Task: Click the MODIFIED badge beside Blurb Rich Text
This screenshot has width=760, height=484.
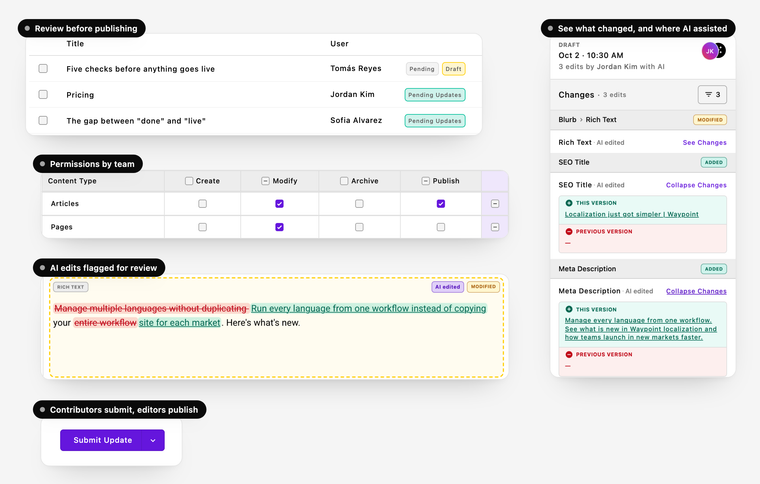Action: pos(710,120)
